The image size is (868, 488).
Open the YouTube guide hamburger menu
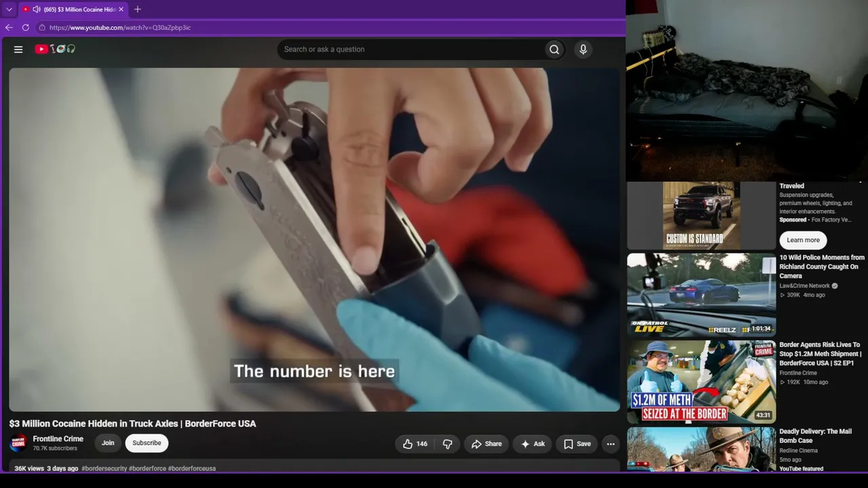18,49
